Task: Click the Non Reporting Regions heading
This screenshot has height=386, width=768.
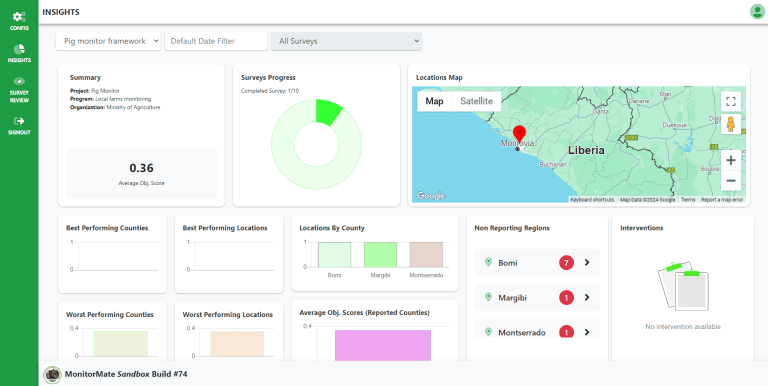Action: (x=512, y=228)
